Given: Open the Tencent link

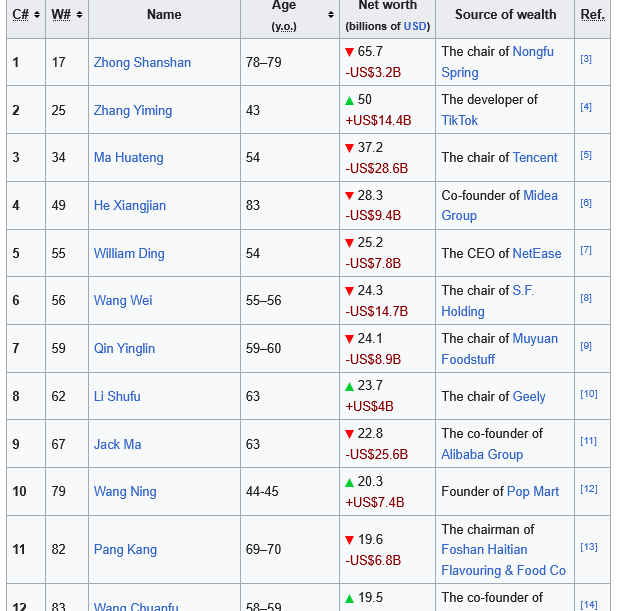Looking at the screenshot, I should pos(535,157).
